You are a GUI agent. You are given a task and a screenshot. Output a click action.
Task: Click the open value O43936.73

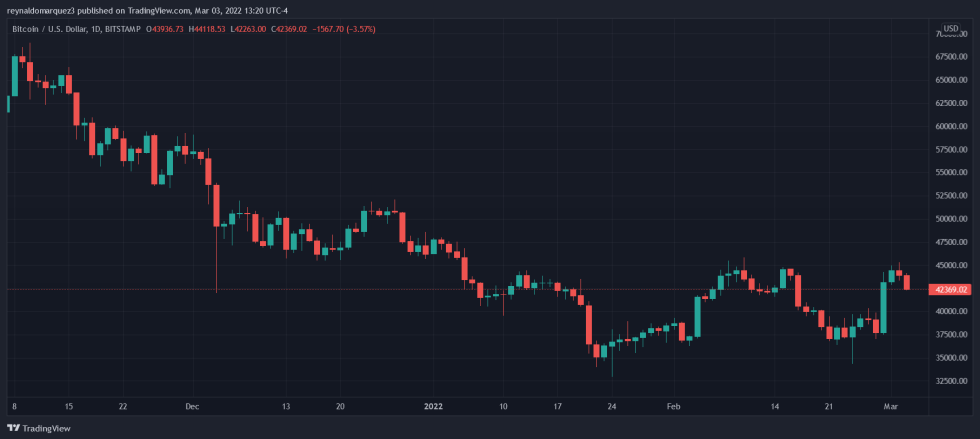pyautogui.click(x=164, y=29)
